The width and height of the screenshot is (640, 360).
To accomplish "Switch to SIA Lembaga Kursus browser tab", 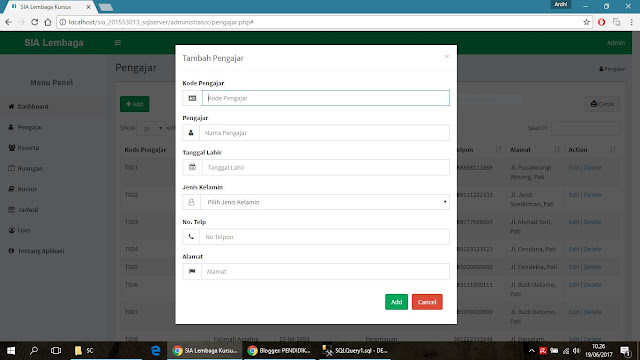I will 49,7.
